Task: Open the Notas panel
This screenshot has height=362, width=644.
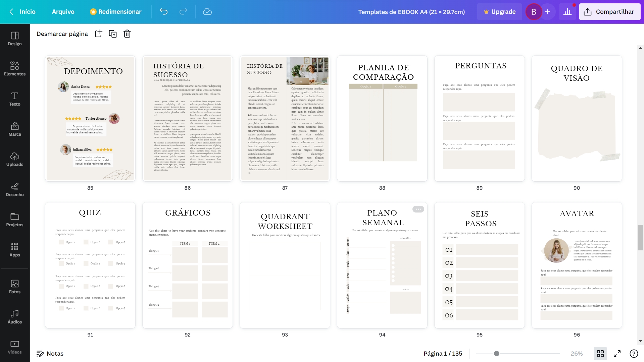Action: (50, 354)
